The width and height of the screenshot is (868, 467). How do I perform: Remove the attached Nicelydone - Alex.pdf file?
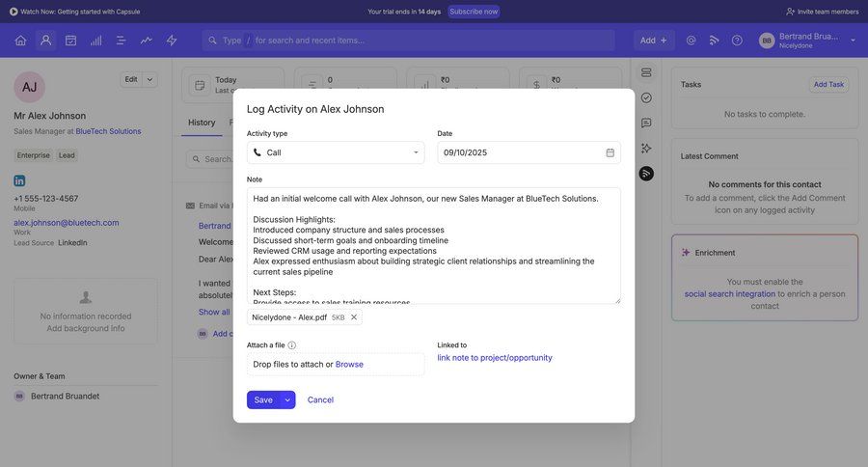[354, 317]
